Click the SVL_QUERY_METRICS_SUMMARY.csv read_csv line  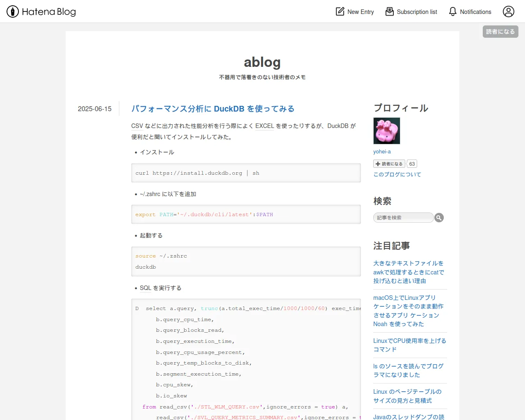coord(258,418)
